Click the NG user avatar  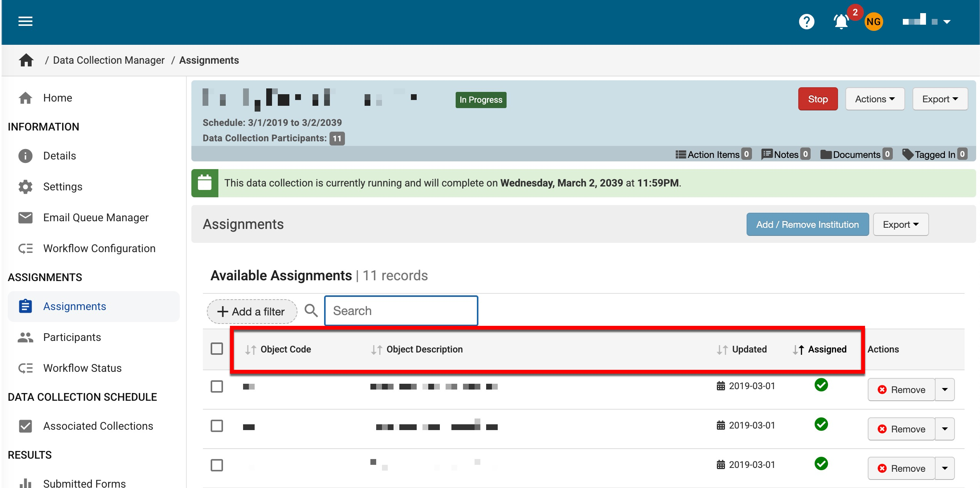tap(874, 22)
